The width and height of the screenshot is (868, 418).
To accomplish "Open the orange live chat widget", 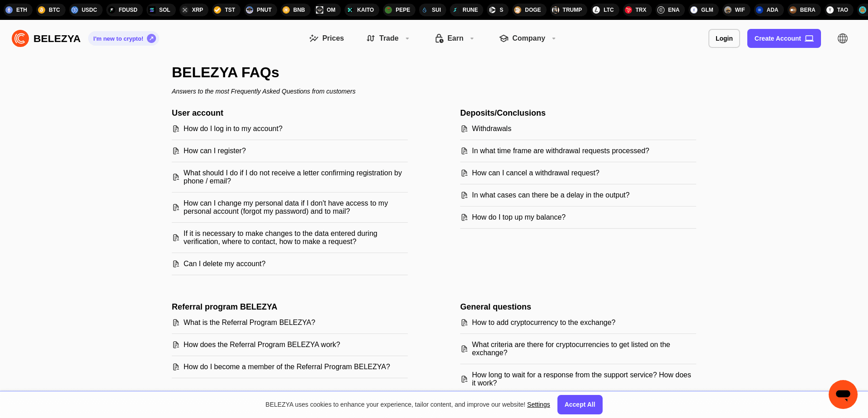I will [843, 394].
